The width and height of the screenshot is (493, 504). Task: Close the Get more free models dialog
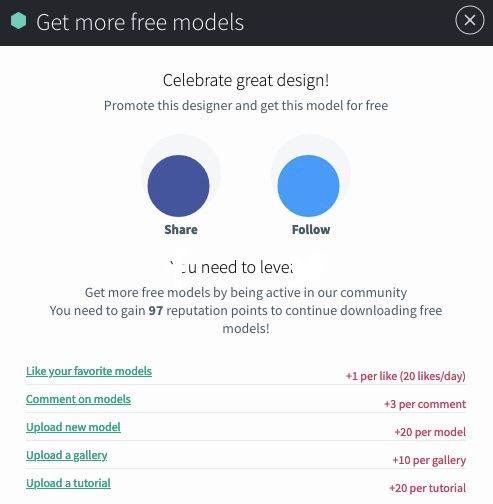click(x=470, y=20)
